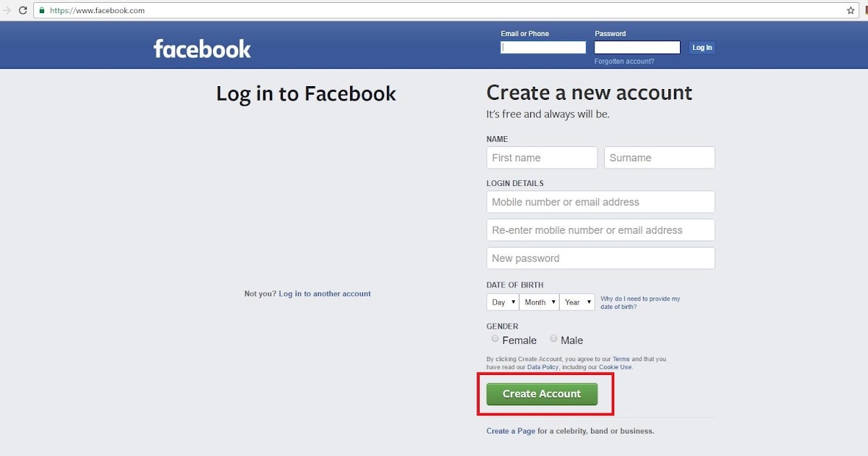The image size is (868, 456).
Task: Click the New password field
Action: [x=601, y=258]
